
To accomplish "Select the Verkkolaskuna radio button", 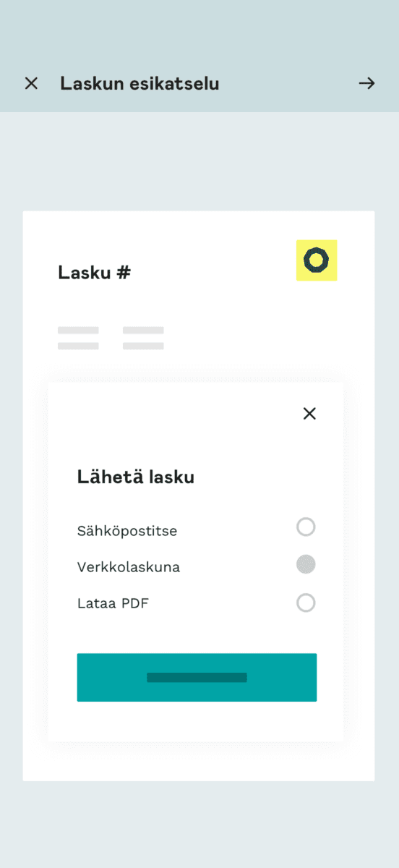I will pos(306,565).
